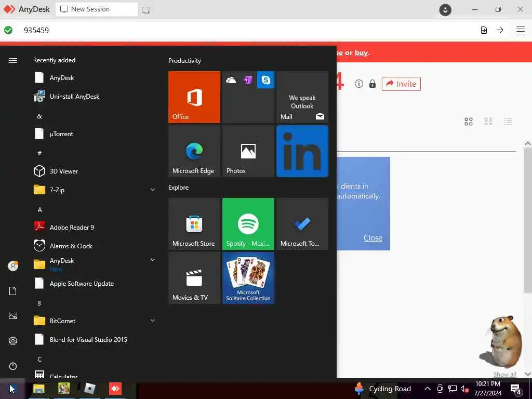Open Documents icon in Start sidebar

click(x=13, y=291)
